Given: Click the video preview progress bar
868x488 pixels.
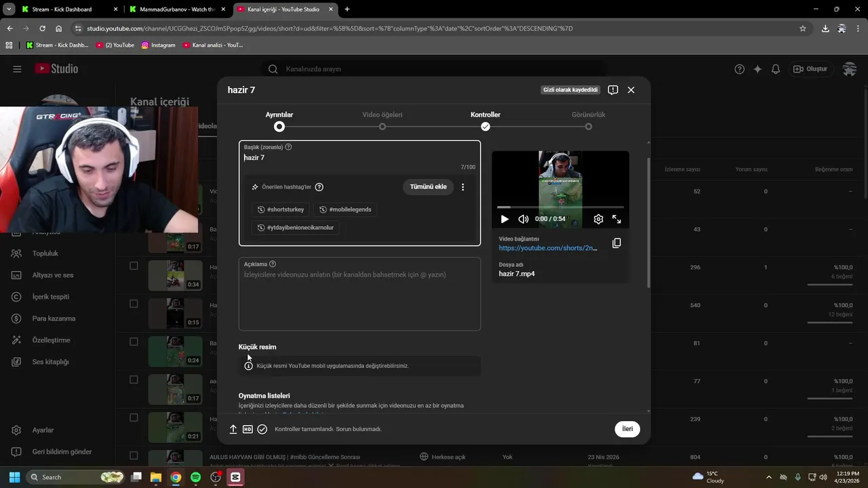Looking at the screenshot, I should pyautogui.click(x=560, y=207).
